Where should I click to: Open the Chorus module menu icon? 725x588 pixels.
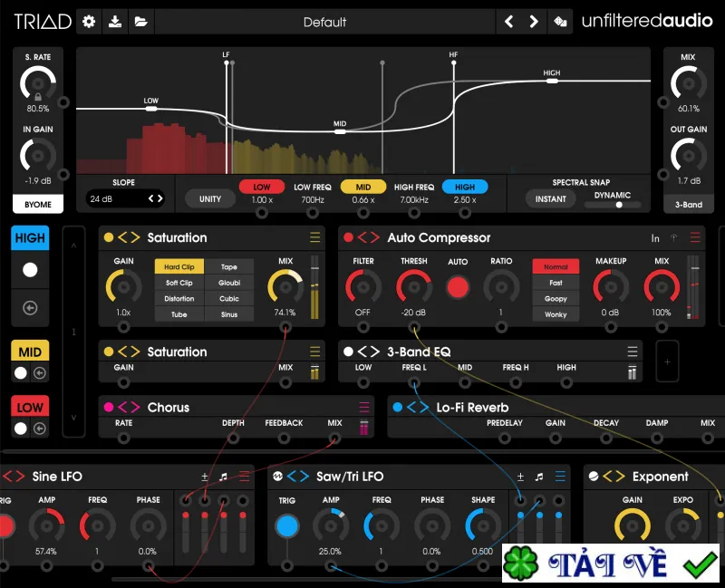click(x=364, y=408)
